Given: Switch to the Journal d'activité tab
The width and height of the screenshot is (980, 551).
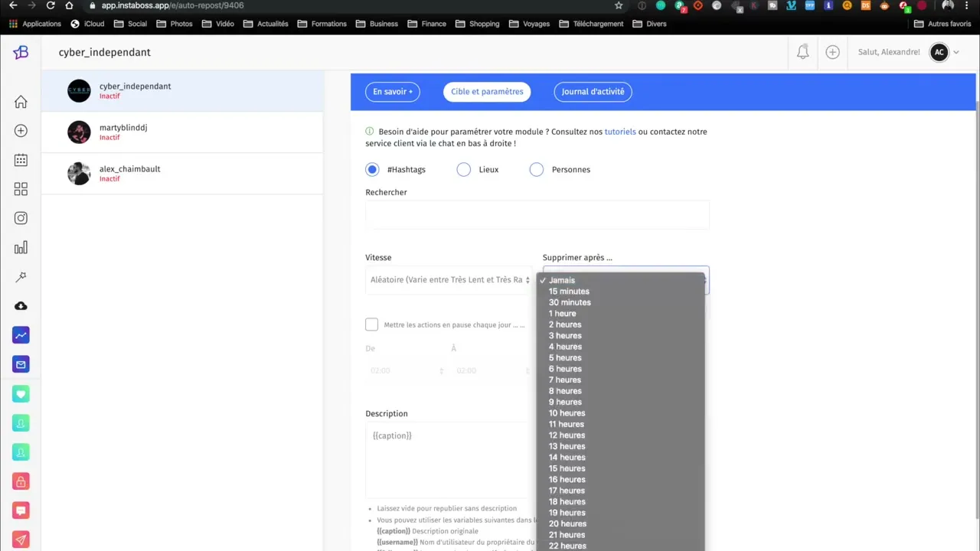Looking at the screenshot, I should click(593, 92).
